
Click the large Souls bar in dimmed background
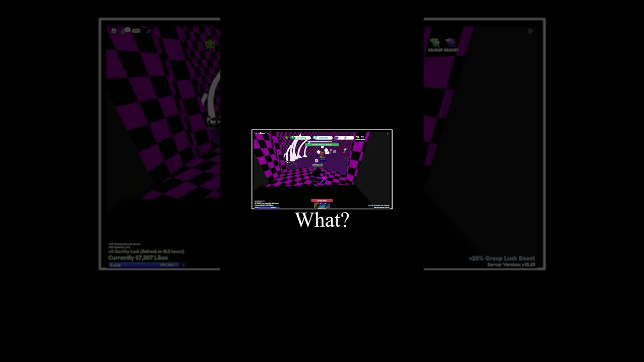144,265
